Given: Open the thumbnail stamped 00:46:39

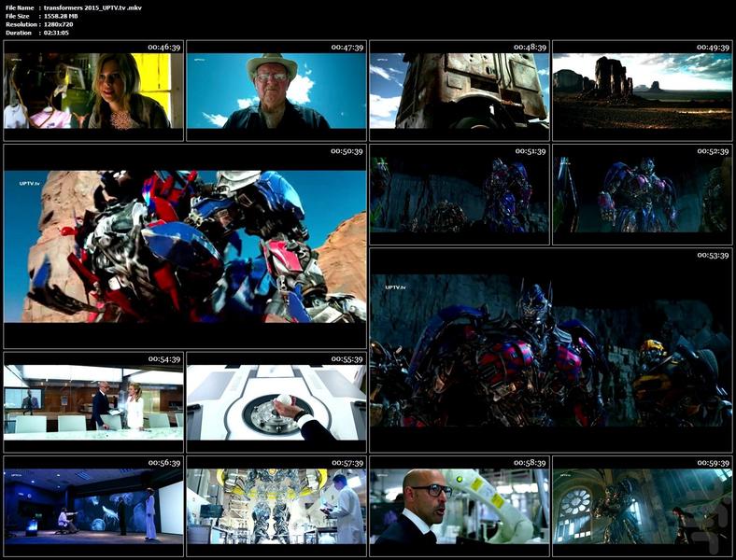Looking at the screenshot, I should [x=93, y=91].
